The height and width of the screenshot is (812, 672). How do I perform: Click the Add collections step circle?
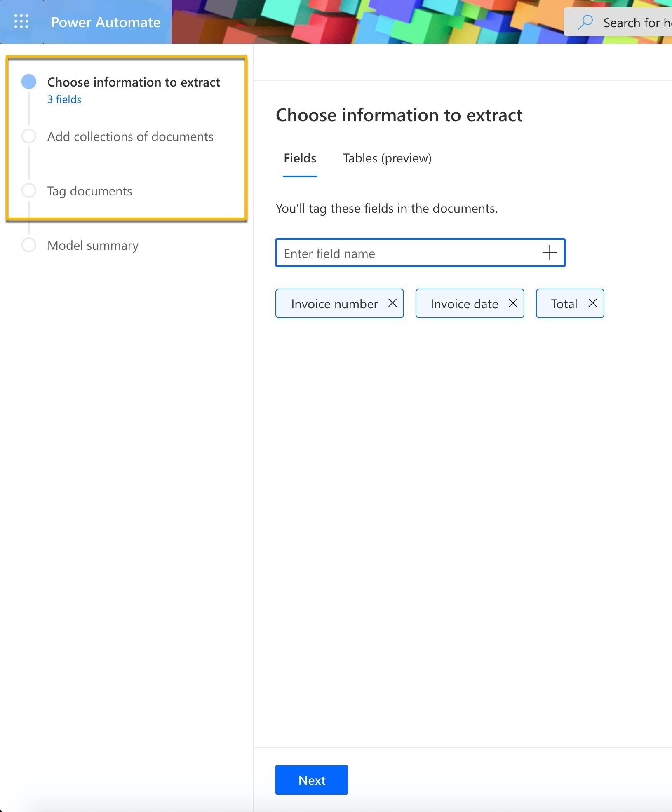point(29,136)
